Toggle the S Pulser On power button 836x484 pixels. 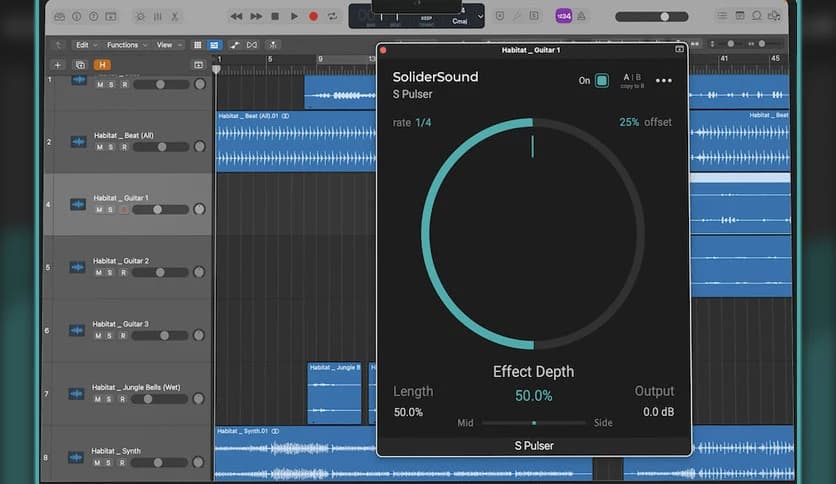point(601,80)
